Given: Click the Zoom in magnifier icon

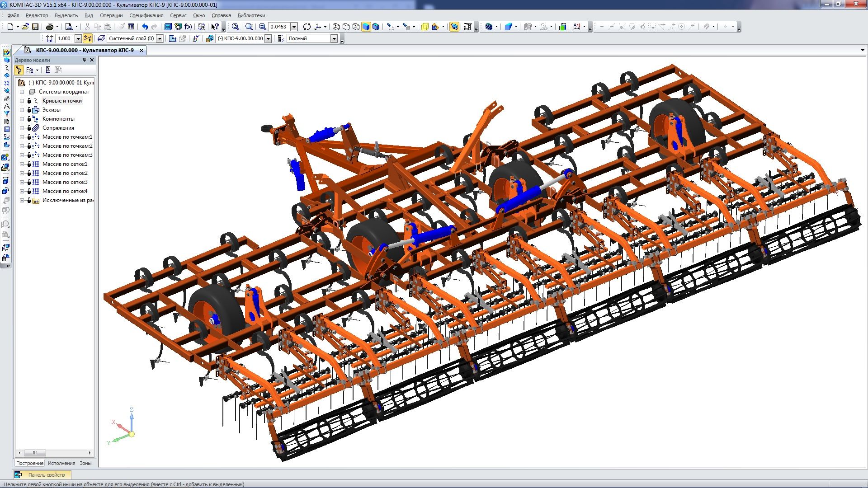Looking at the screenshot, I should (262, 27).
